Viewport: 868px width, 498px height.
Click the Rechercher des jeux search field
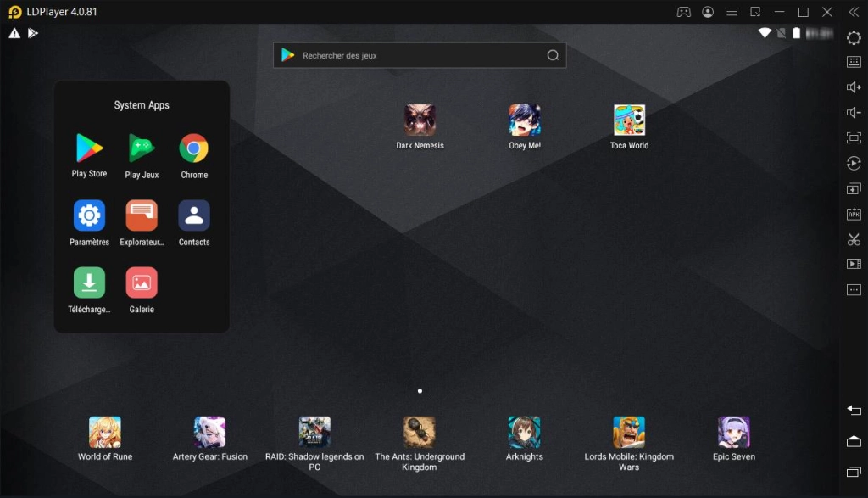point(420,56)
